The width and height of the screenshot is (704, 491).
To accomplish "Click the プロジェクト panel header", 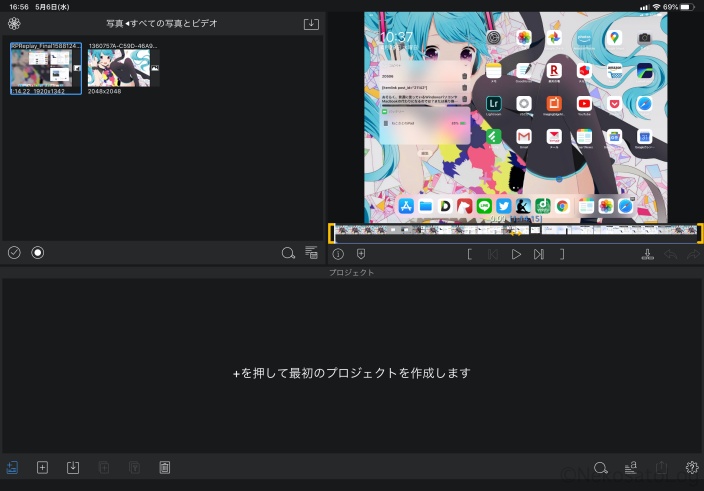I will [x=352, y=272].
